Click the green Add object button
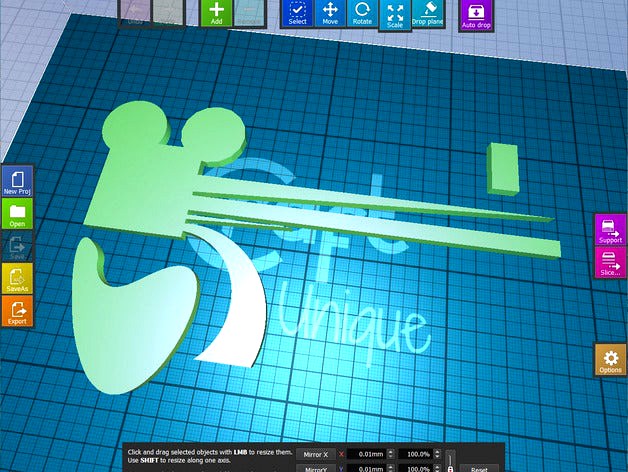 (216, 13)
